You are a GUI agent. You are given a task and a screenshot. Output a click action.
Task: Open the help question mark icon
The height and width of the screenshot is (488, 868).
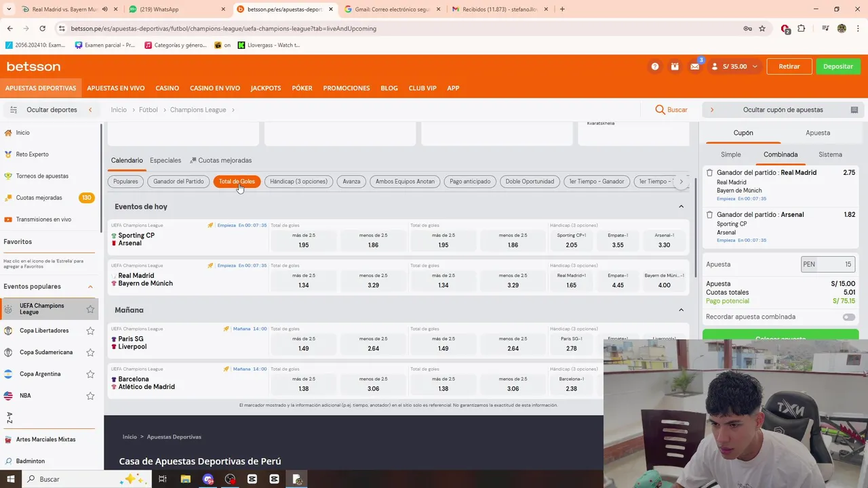coord(654,66)
